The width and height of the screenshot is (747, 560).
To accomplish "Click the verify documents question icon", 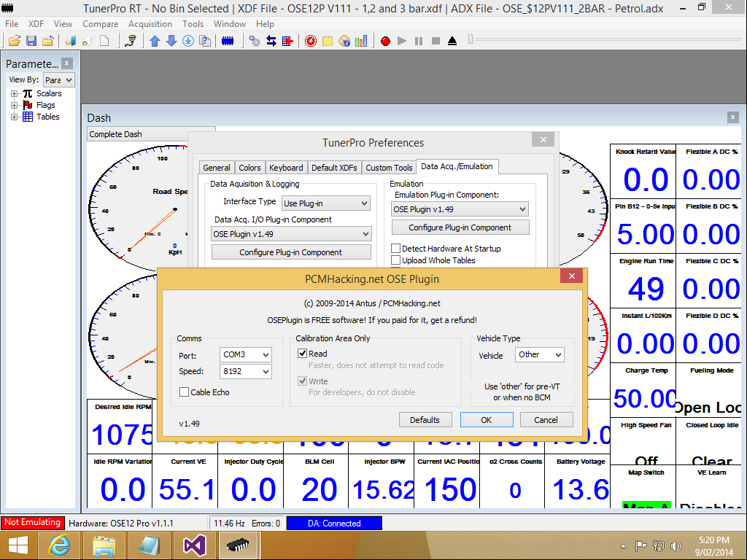I will click(x=205, y=41).
